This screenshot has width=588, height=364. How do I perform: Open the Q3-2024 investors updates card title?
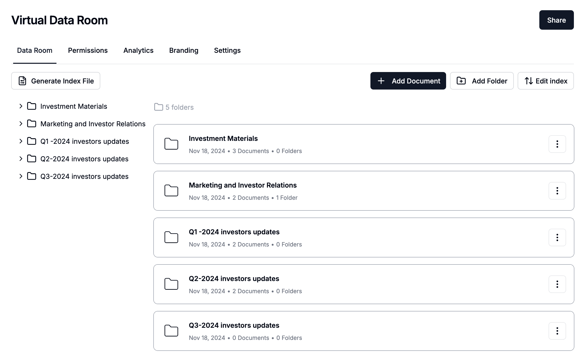[234, 325]
